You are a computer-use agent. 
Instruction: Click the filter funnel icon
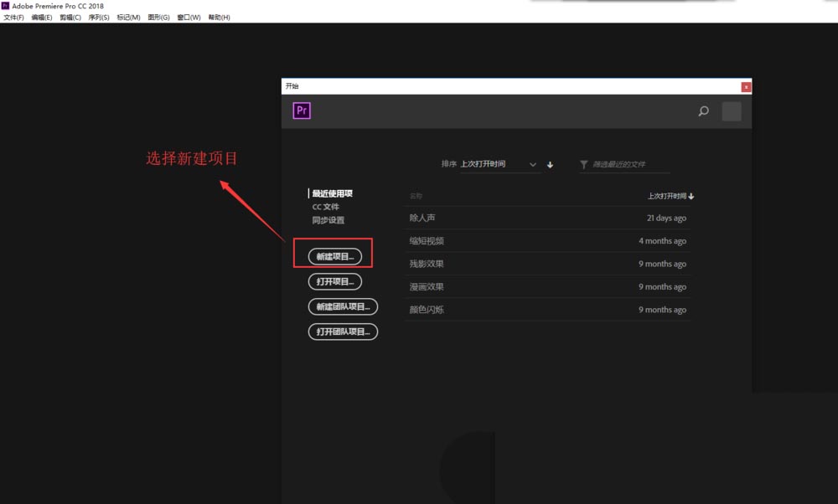point(583,164)
